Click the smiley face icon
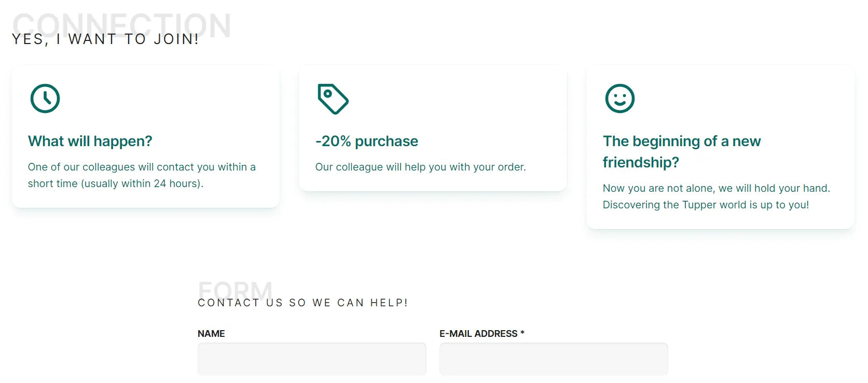Image resolution: width=868 pixels, height=383 pixels. click(x=620, y=98)
